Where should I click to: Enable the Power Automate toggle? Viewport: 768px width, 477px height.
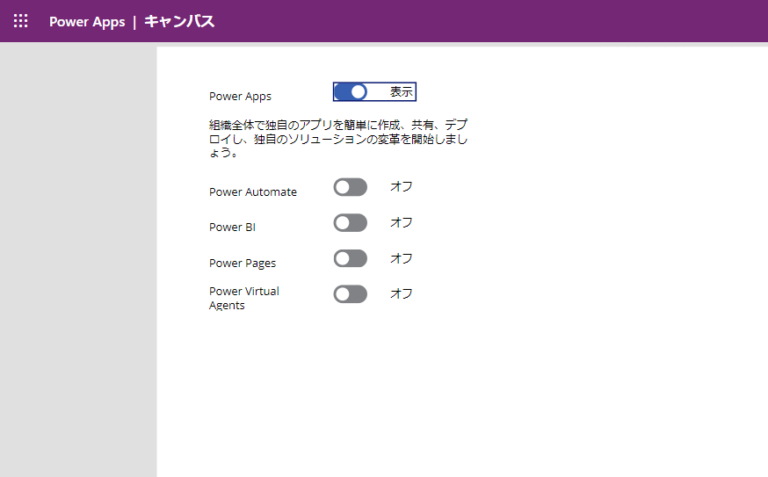point(350,187)
